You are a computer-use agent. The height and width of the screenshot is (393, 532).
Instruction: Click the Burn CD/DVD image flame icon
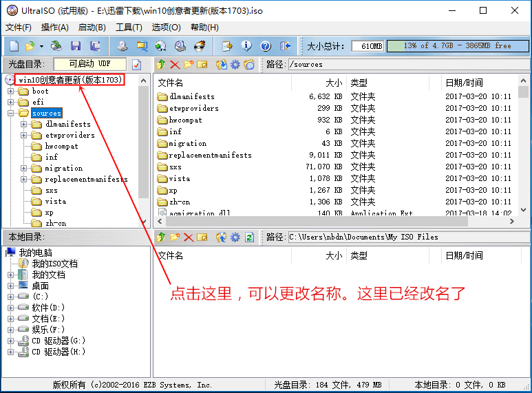[x=200, y=46]
